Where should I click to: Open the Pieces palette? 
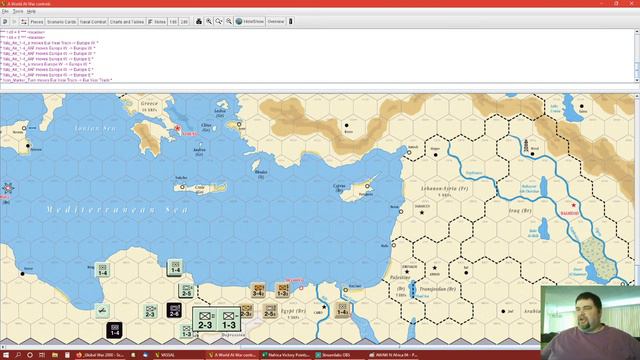pyautogui.click(x=36, y=22)
